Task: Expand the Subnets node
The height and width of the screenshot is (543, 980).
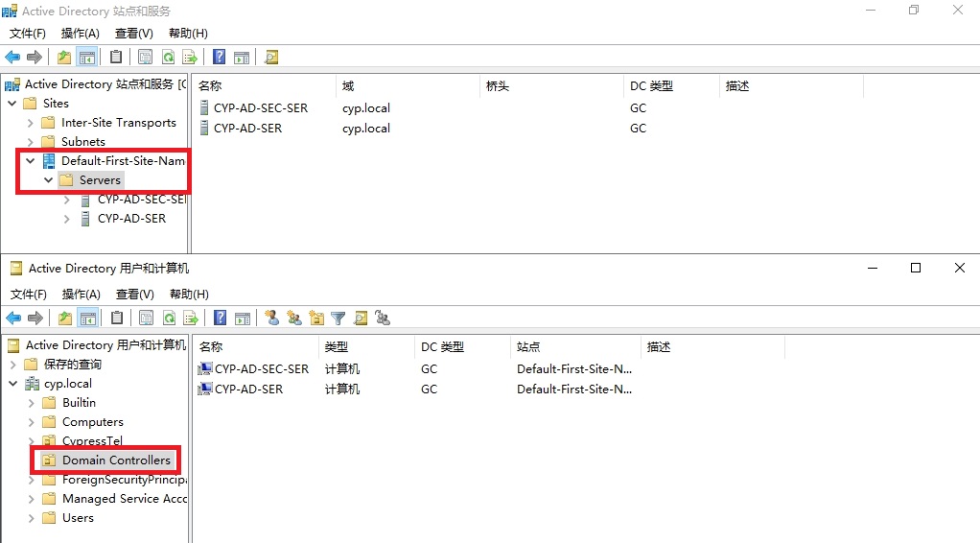Action: tap(30, 142)
